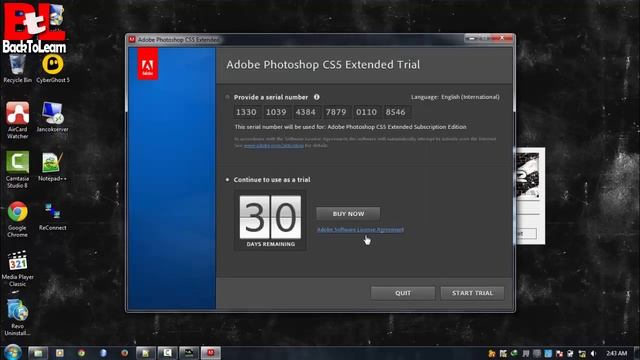Click the volume speaker tray icon
Screen dimensions: 640x360
593,353
